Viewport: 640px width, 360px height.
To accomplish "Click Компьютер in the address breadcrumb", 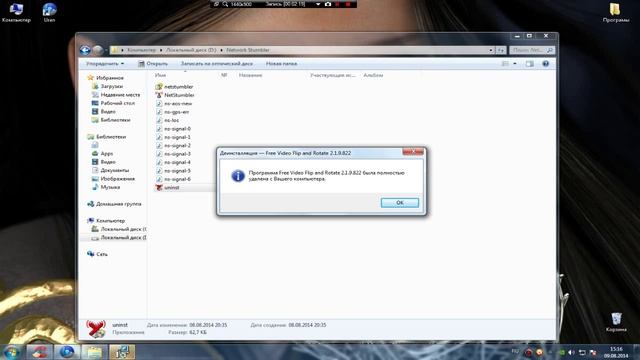I will click(x=141, y=50).
